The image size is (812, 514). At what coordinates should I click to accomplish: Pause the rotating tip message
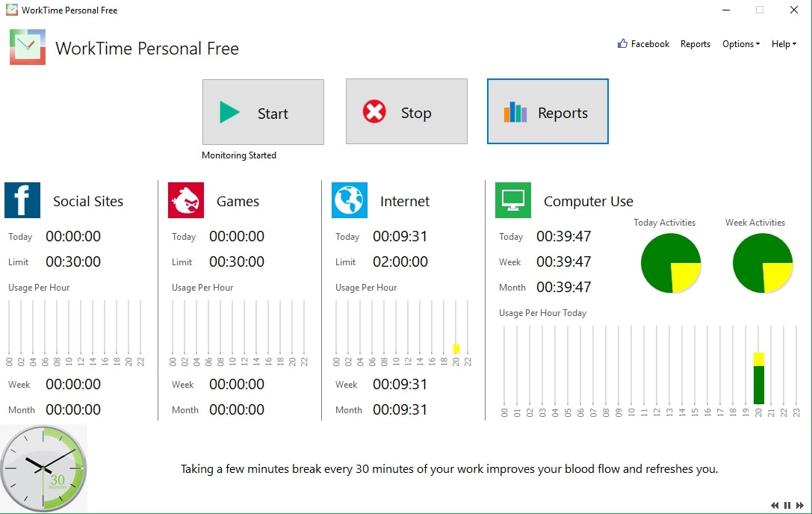pos(787,506)
